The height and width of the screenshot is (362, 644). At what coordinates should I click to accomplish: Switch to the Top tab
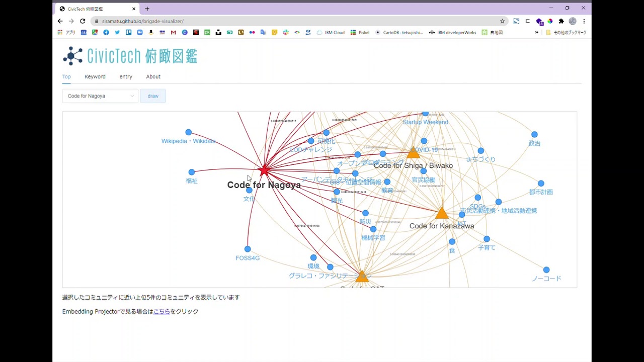(66, 76)
